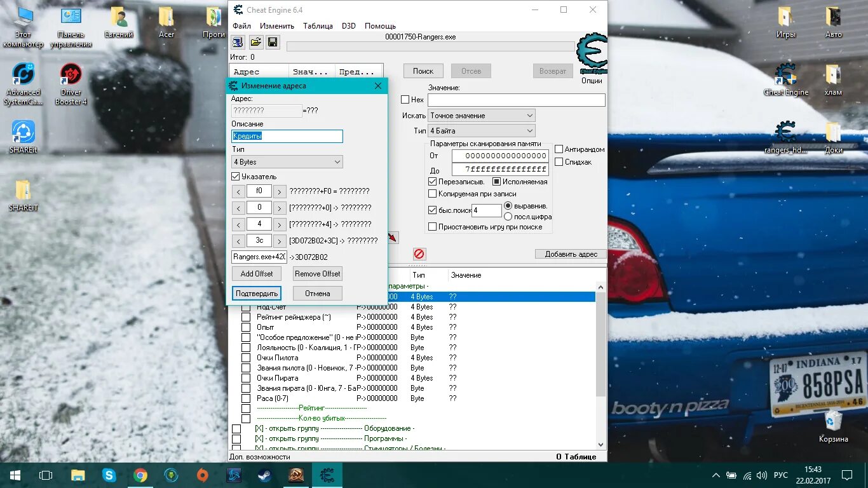Open Google Chrome from the taskbar
Image resolution: width=868 pixels, height=488 pixels.
click(x=140, y=475)
